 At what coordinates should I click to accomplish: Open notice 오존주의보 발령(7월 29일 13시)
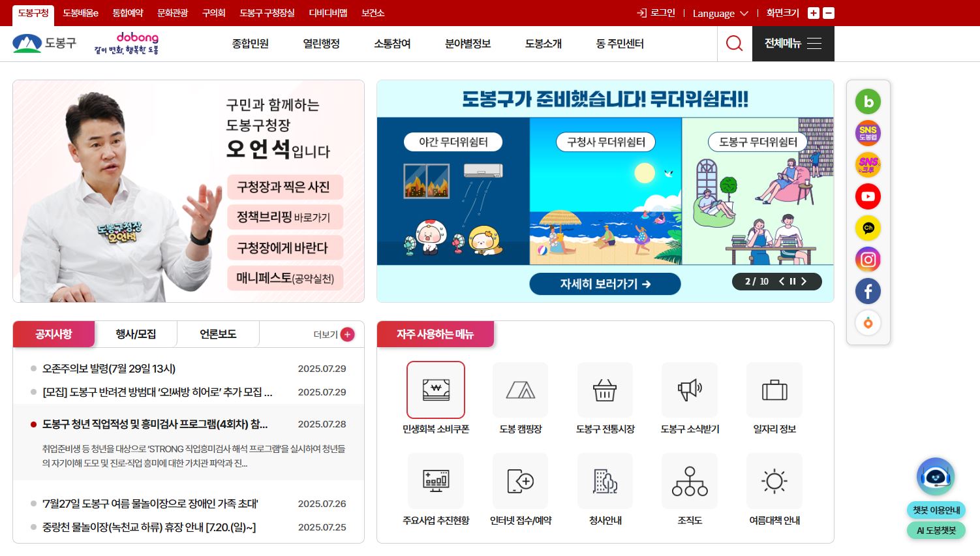point(109,369)
